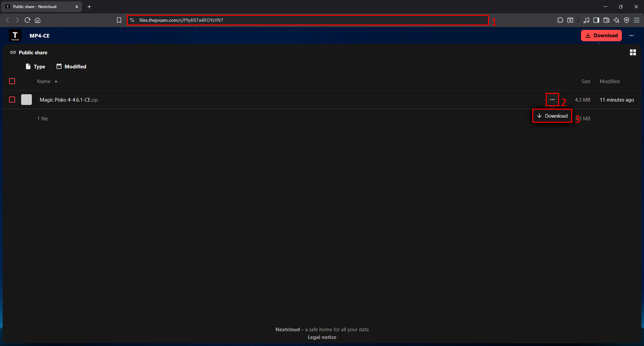Click the address bar URL field
Image resolution: width=644 pixels, height=346 pixels.
302,20
